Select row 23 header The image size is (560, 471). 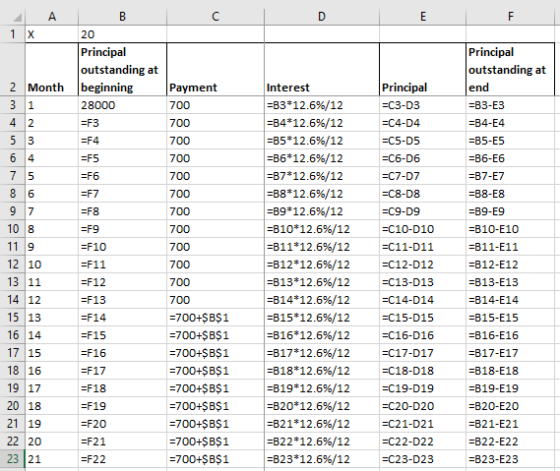pyautogui.click(x=13, y=459)
